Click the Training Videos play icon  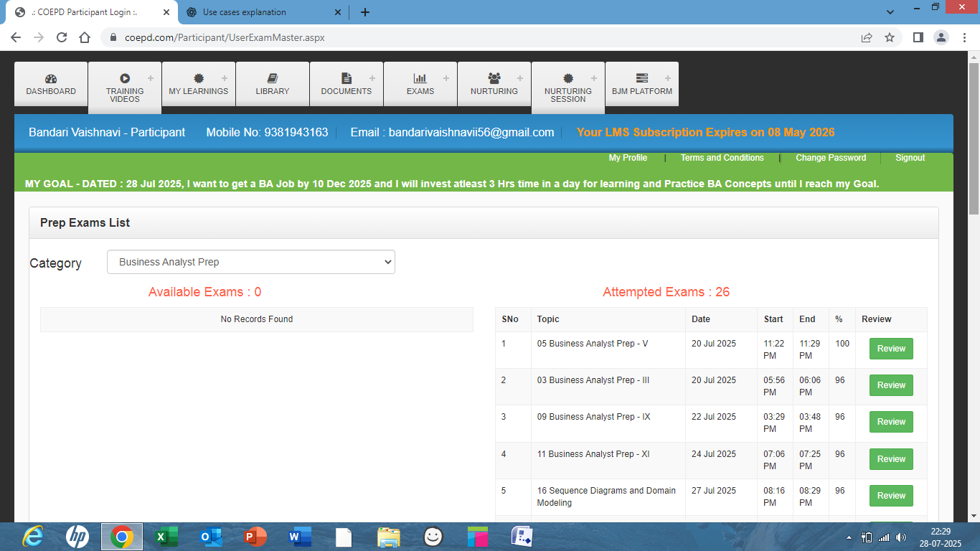pyautogui.click(x=125, y=79)
